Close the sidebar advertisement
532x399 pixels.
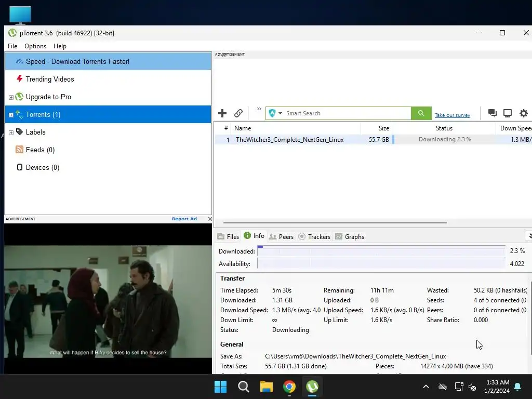tap(210, 219)
